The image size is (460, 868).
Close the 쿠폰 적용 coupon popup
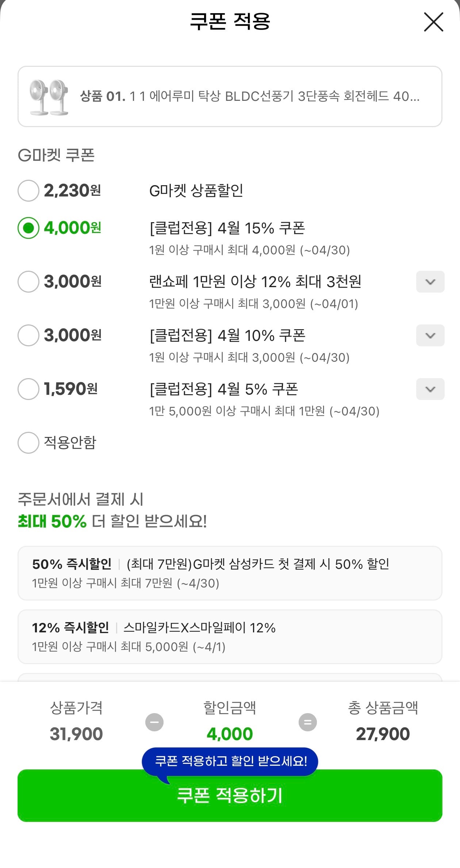(433, 22)
